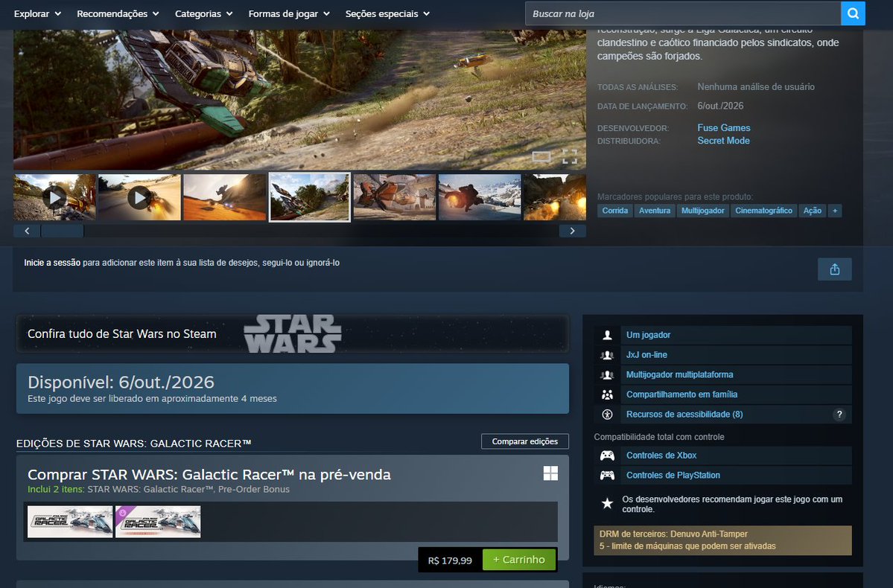Play the second video thumbnail
This screenshot has width=893, height=588.
139,197
